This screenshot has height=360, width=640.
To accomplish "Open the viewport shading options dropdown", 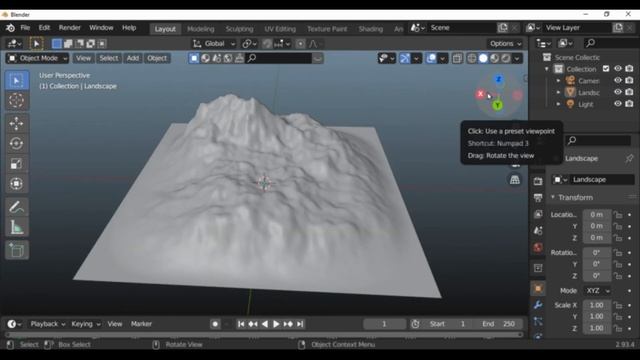I will [x=517, y=58].
